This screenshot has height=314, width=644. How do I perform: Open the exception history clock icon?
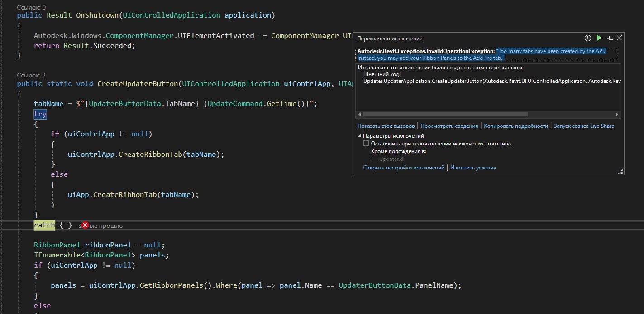pyautogui.click(x=588, y=38)
